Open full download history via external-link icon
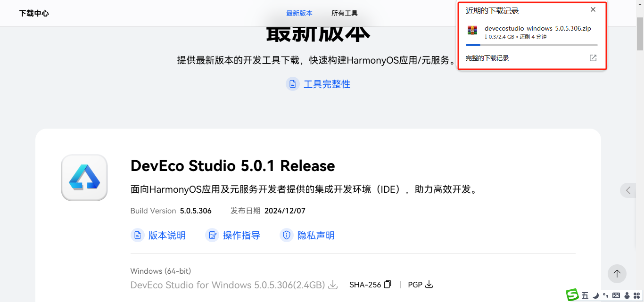 coord(593,58)
